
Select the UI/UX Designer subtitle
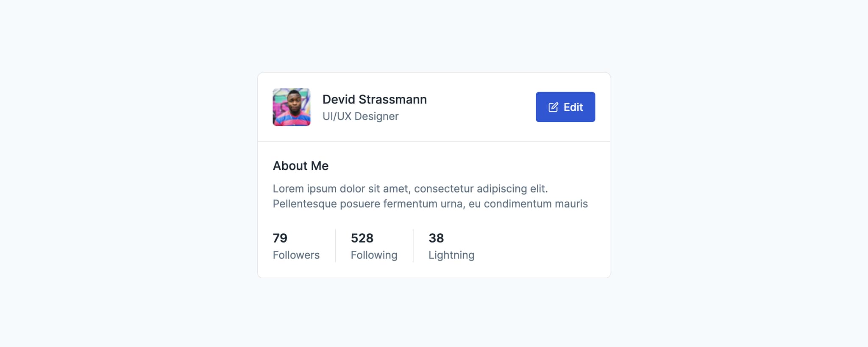(x=360, y=116)
